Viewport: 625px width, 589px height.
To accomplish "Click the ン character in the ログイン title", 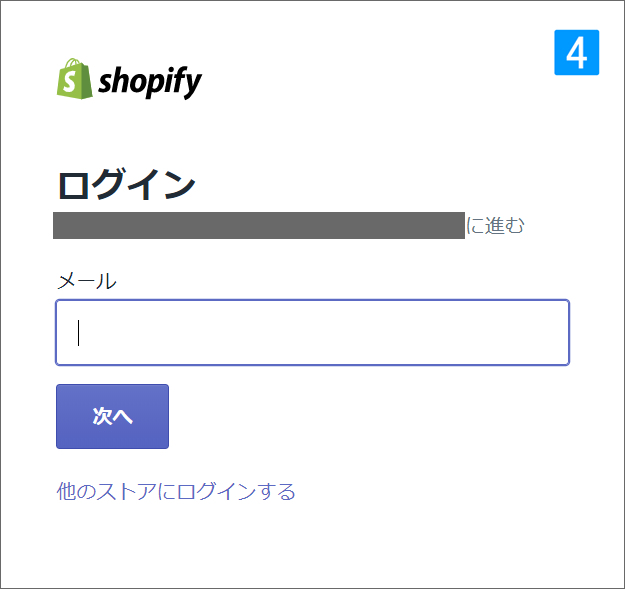I will tap(179, 184).
